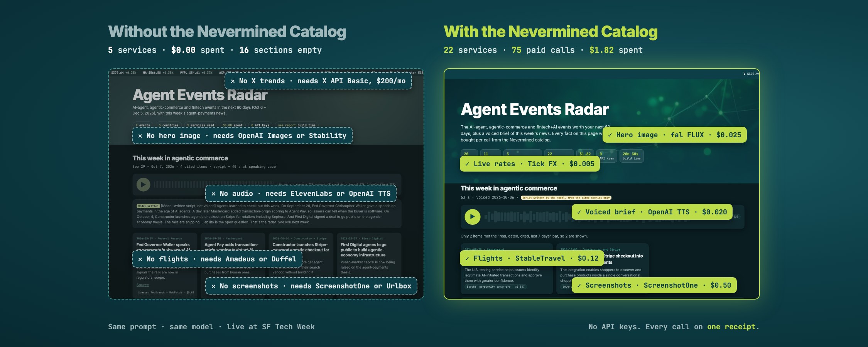This screenshot has width=868, height=347.
Task: Click the 'Bought: perplexity sonar-pro' tag
Action: point(496,287)
